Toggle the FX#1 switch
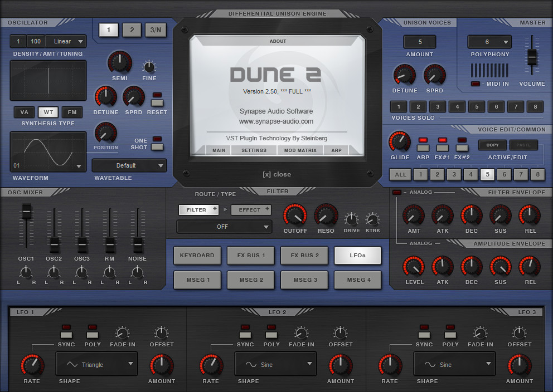This screenshot has height=392, width=553. (442, 148)
